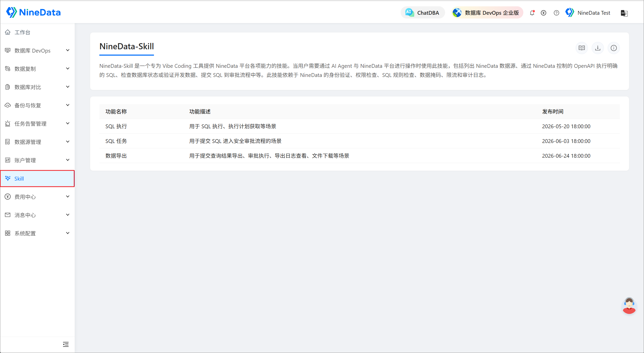This screenshot has height=353, width=644.
Task: Open the 数据库对比 sidebar menu
Action: click(37, 87)
